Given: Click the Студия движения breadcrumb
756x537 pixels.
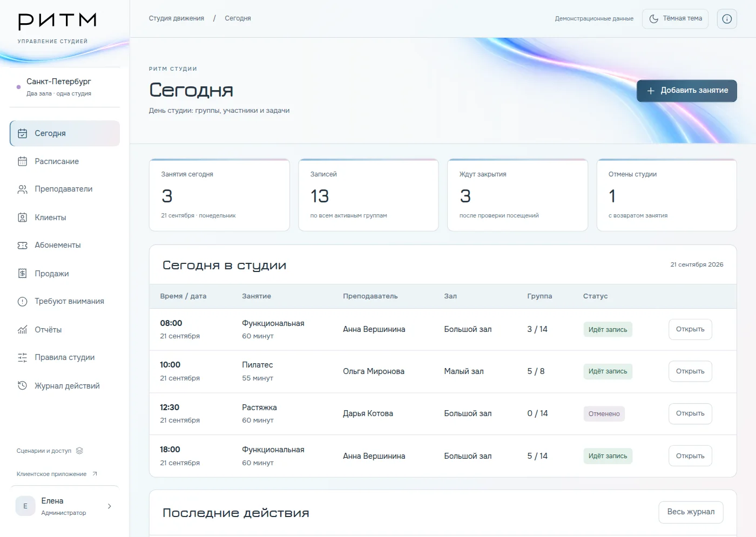Looking at the screenshot, I should pyautogui.click(x=177, y=18).
